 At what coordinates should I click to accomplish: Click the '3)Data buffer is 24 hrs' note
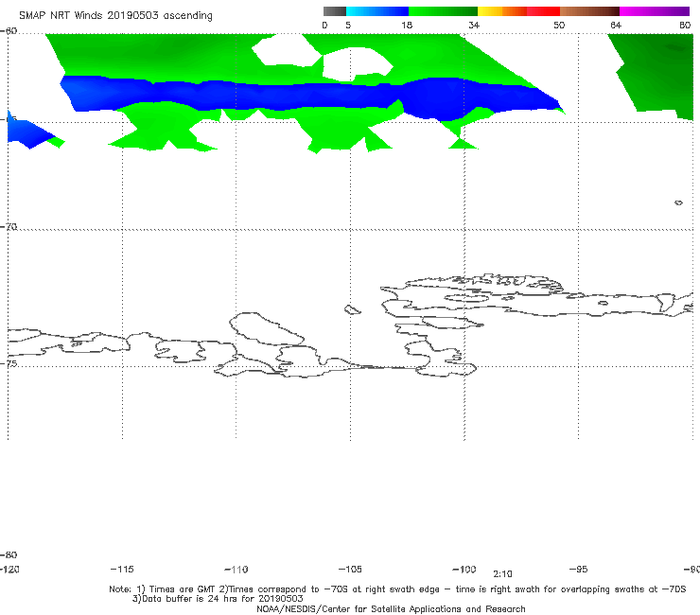(218, 599)
